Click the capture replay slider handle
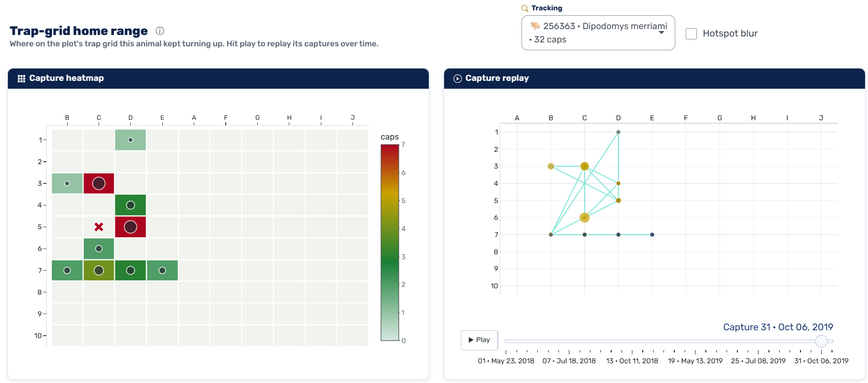This screenshot has height=383, width=868. point(821,341)
